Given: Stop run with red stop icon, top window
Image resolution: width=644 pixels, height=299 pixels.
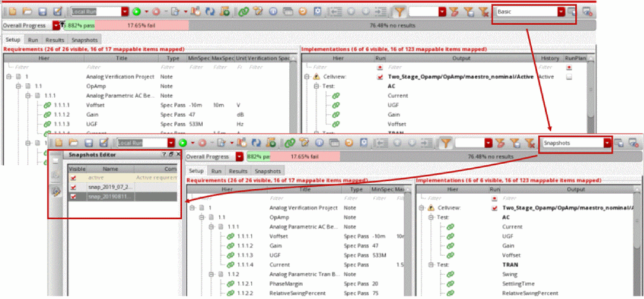Looking at the screenshot, I should click(156, 12).
